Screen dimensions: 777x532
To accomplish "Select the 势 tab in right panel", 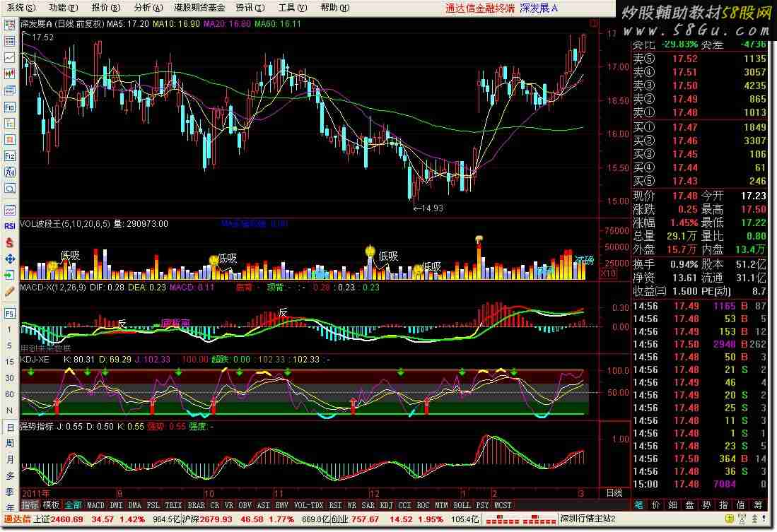I will (706, 505).
